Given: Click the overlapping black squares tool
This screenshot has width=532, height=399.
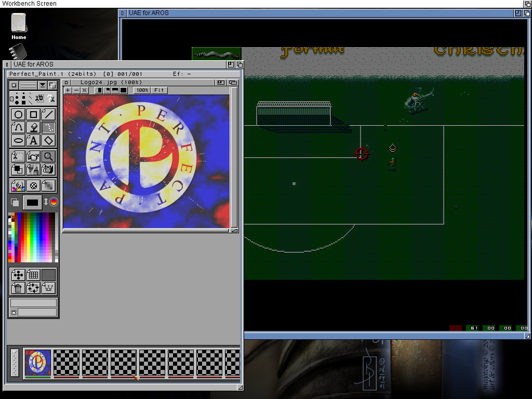Looking at the screenshot, I should tap(18, 169).
